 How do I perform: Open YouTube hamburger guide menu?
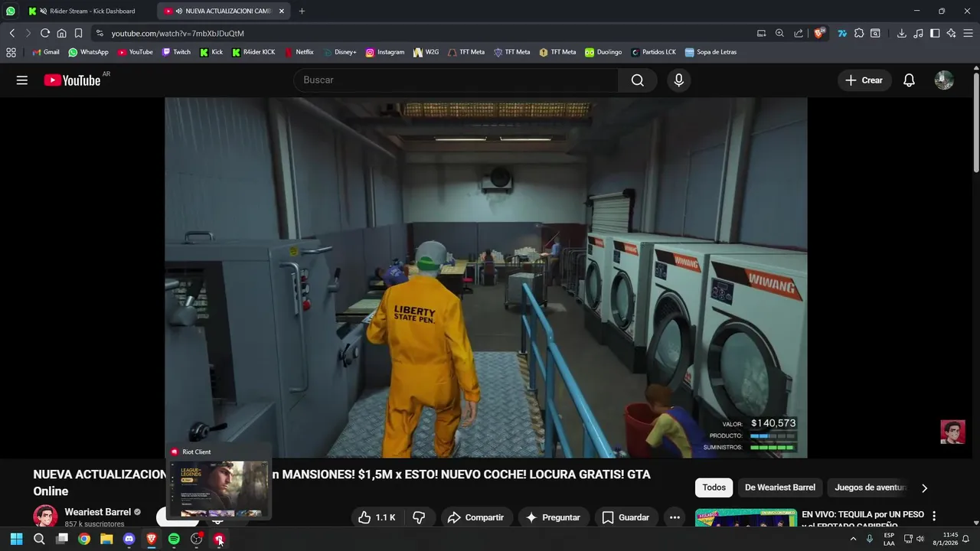point(22,80)
